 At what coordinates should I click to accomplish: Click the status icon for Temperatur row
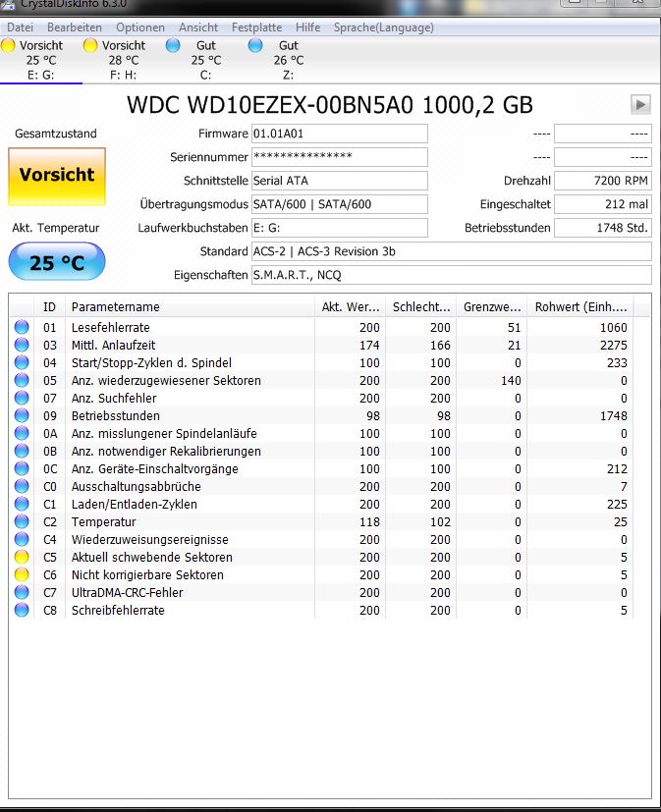pyautogui.click(x=22, y=521)
